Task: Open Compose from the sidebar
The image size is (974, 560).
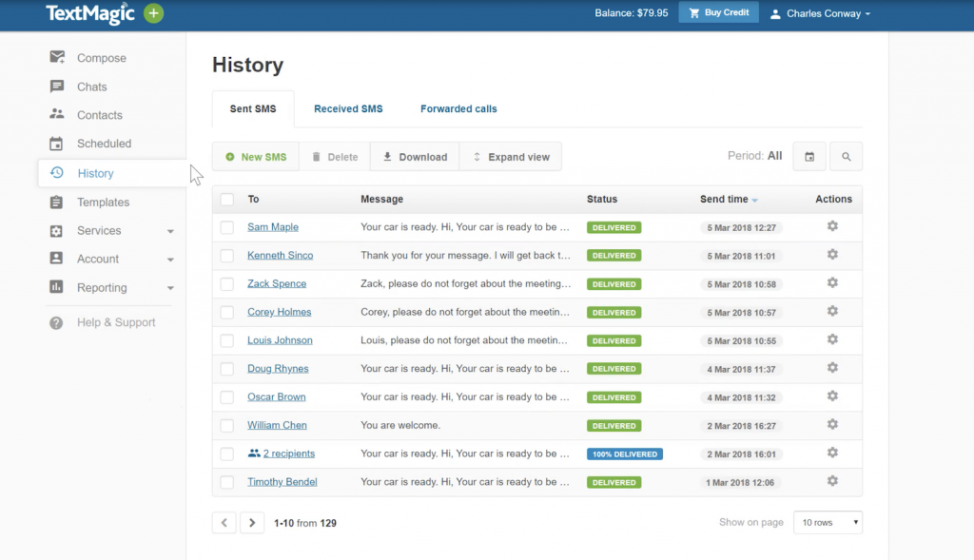Action: pyautogui.click(x=101, y=58)
